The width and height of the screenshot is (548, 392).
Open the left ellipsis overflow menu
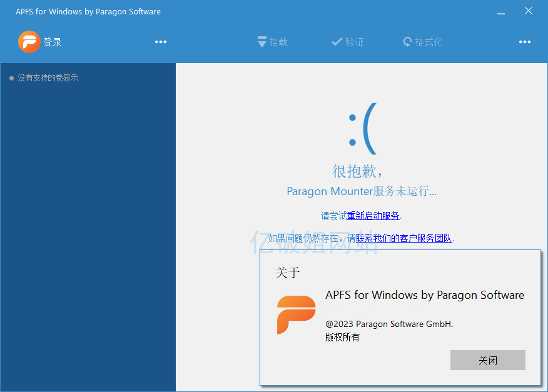tap(160, 42)
